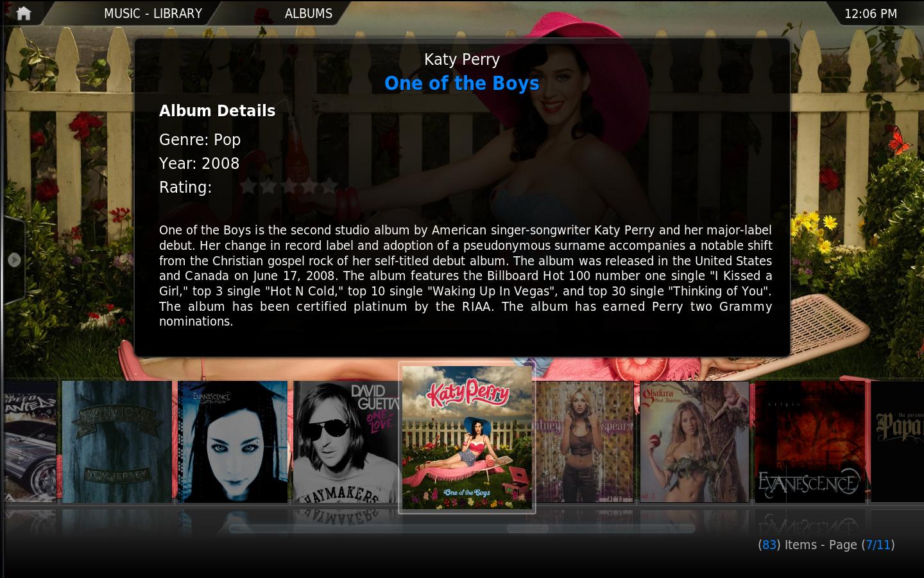This screenshot has height=578, width=924.
Task: Open the Music - Library breadcrumb
Action: pyautogui.click(x=153, y=13)
